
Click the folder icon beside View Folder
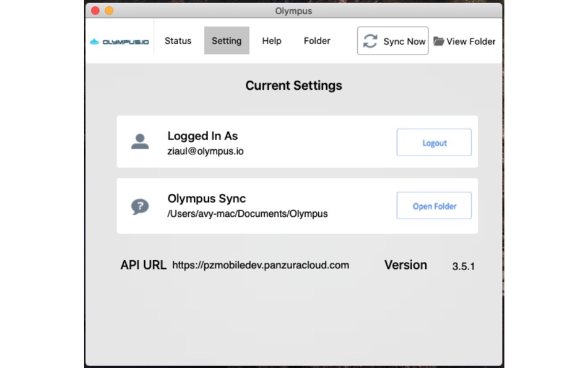tap(438, 41)
